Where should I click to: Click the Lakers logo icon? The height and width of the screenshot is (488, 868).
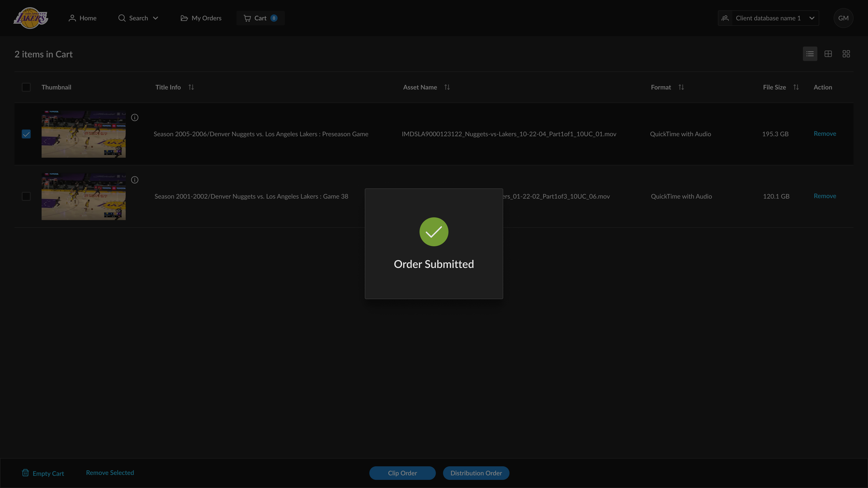pos(31,18)
